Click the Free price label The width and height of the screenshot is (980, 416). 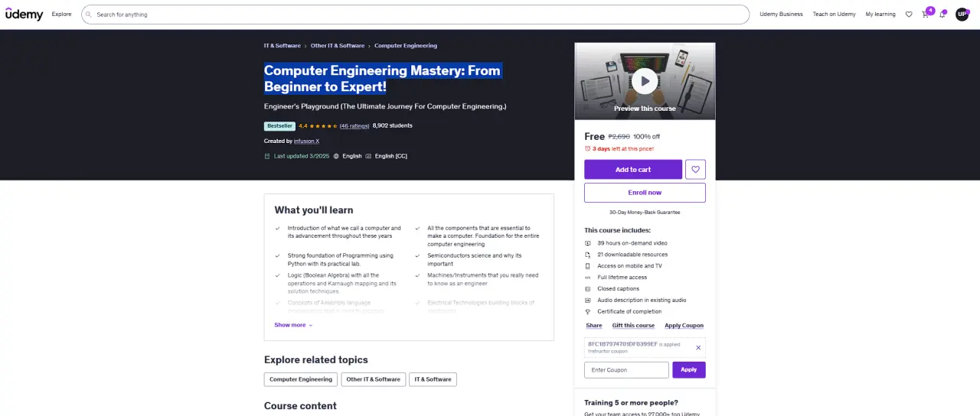point(594,137)
